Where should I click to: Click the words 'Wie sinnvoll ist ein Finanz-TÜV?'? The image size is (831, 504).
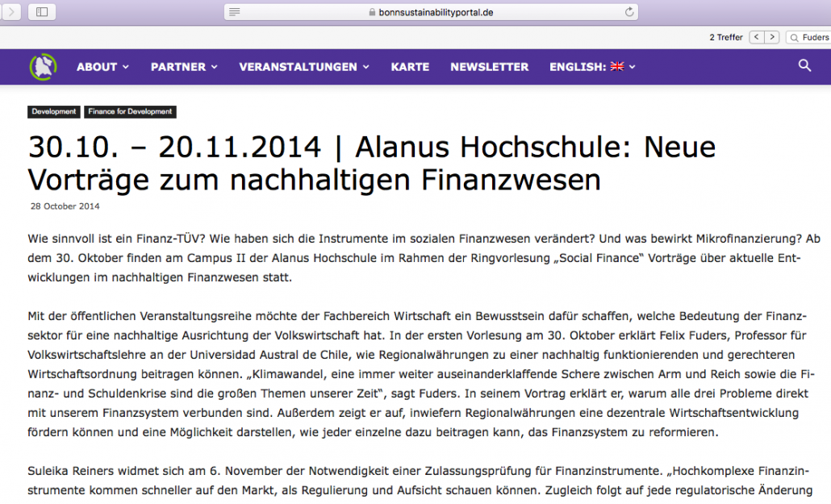pos(117,239)
